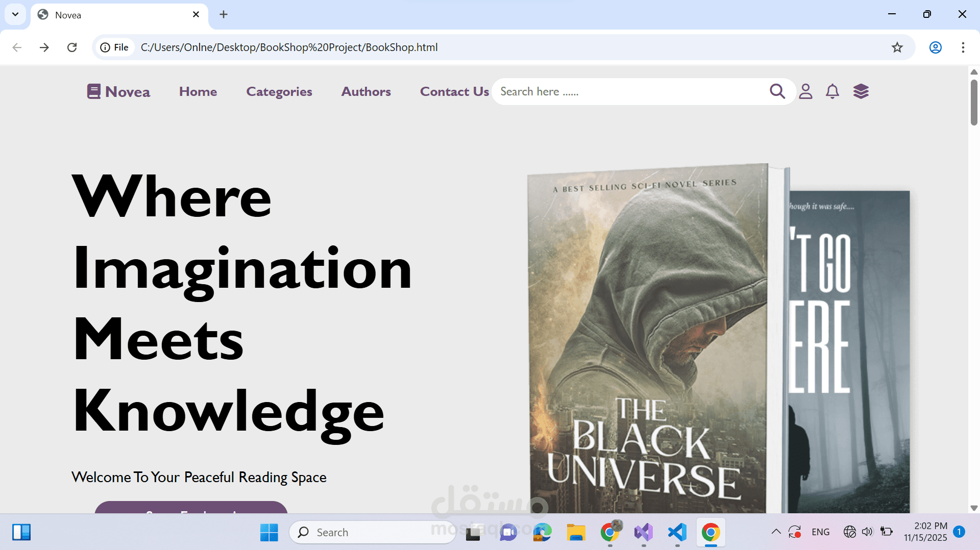The height and width of the screenshot is (550, 980).
Task: Open the Windows Start menu
Action: [x=269, y=532]
